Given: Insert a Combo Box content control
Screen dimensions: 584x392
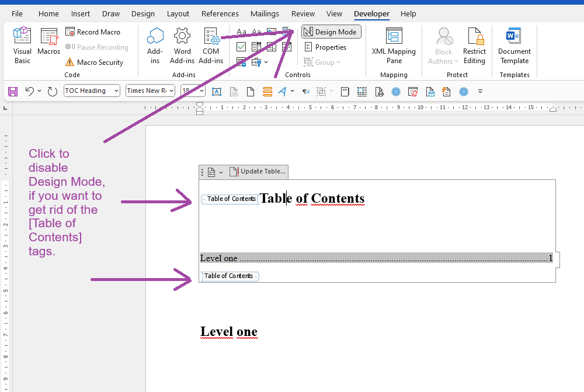Looking at the screenshot, I should click(256, 47).
